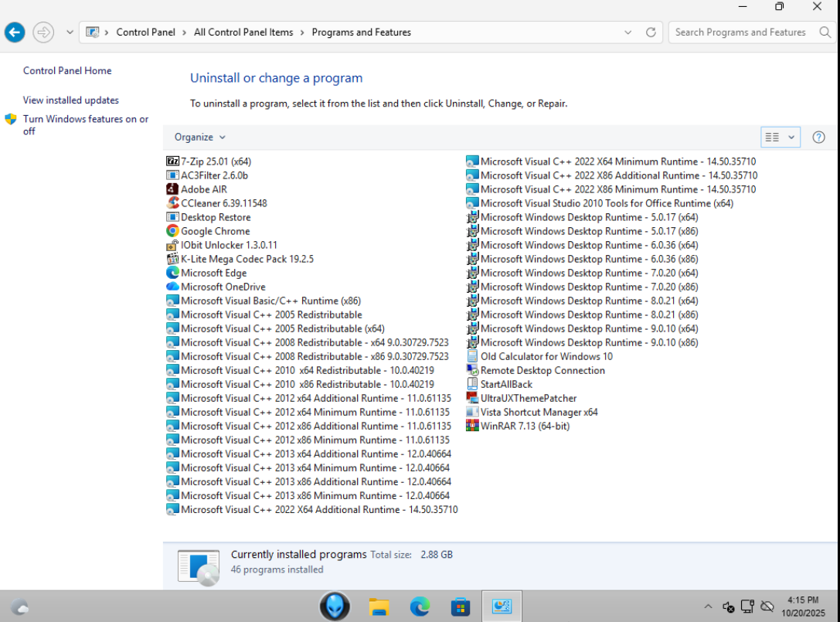Open the Organize dropdown menu
The height and width of the screenshot is (622, 840).
(199, 138)
